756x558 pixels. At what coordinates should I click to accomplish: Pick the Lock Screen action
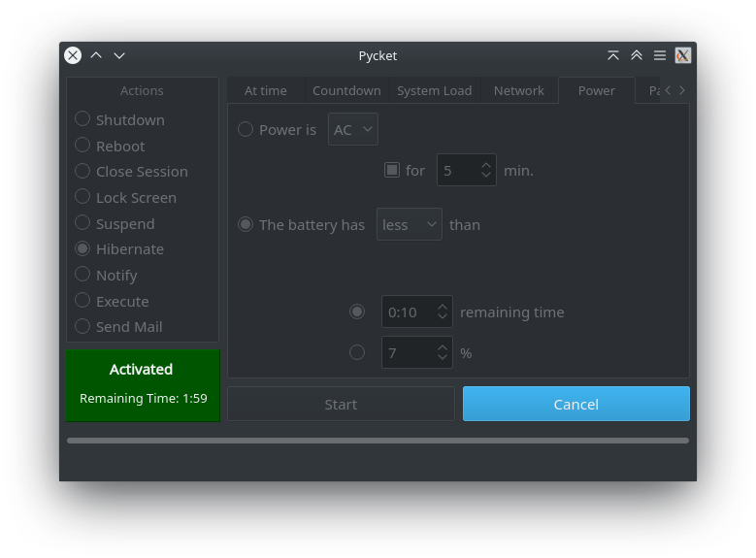pyautogui.click(x=126, y=197)
